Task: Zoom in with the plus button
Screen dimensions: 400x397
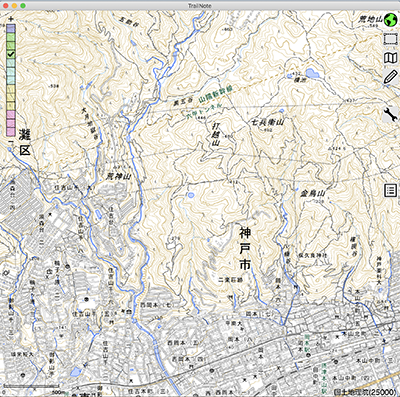Action: click(11, 19)
